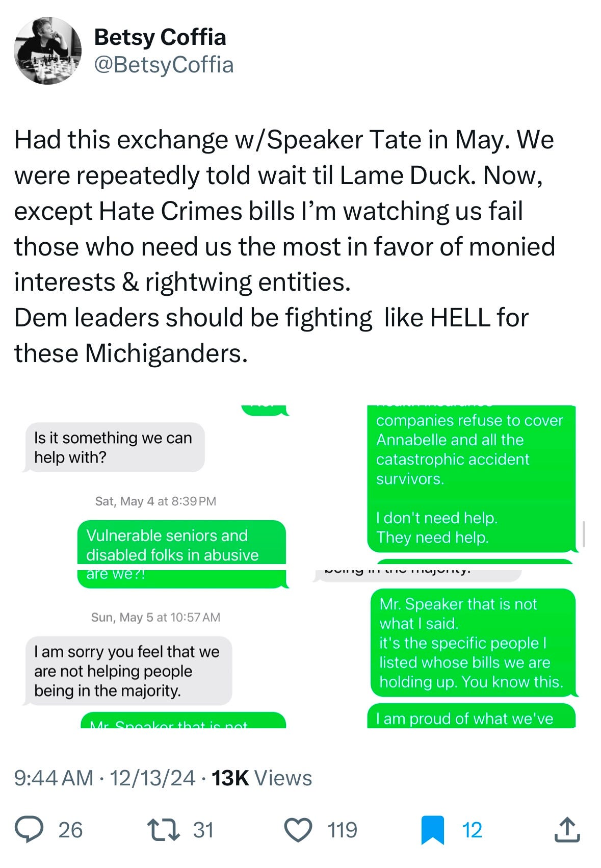
Task: Click the 119 likes count
Action: 343,830
